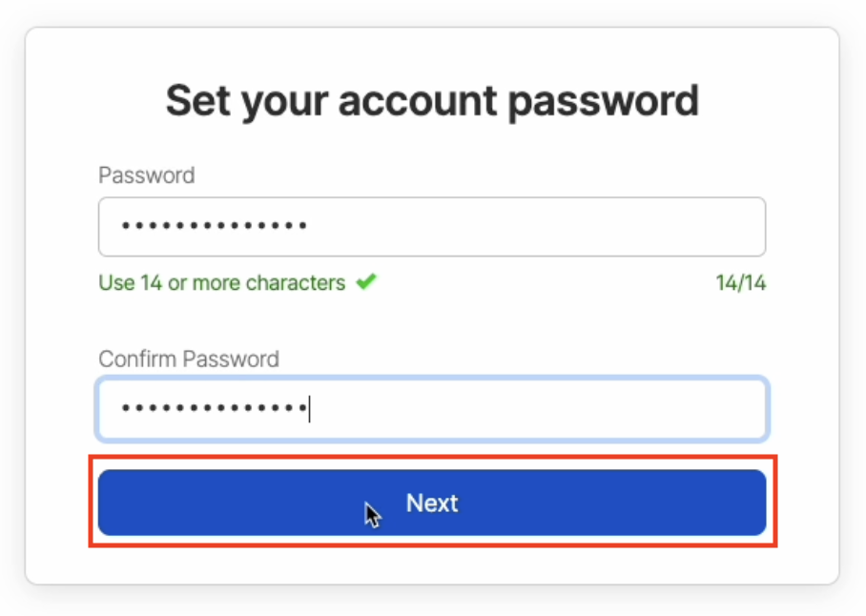Click the word 'characters' in the hint
Screen dimensions: 866x616
point(296,283)
